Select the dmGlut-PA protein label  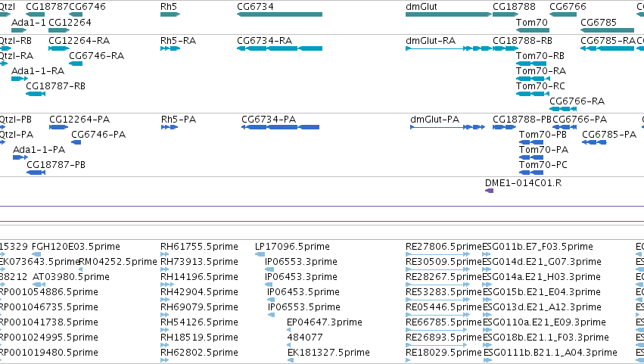434,120
